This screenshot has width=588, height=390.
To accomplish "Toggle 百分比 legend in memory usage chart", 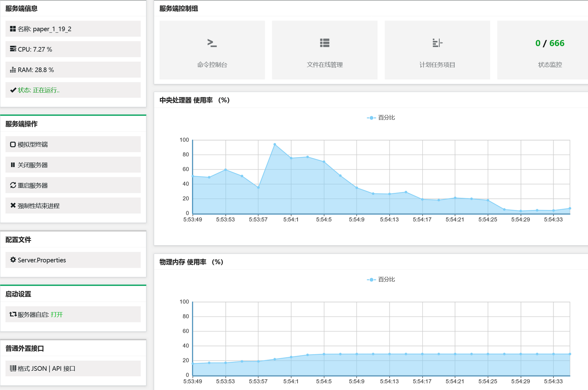I will 381,280.
